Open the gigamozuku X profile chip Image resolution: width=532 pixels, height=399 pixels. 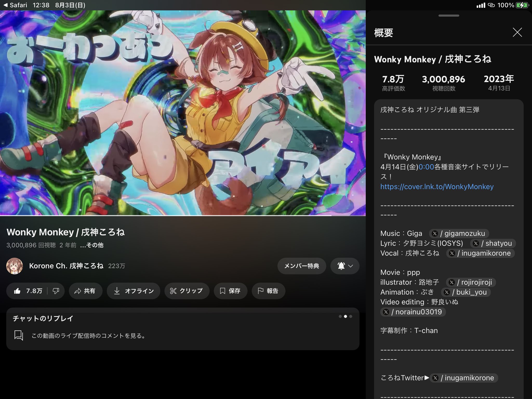459,233
